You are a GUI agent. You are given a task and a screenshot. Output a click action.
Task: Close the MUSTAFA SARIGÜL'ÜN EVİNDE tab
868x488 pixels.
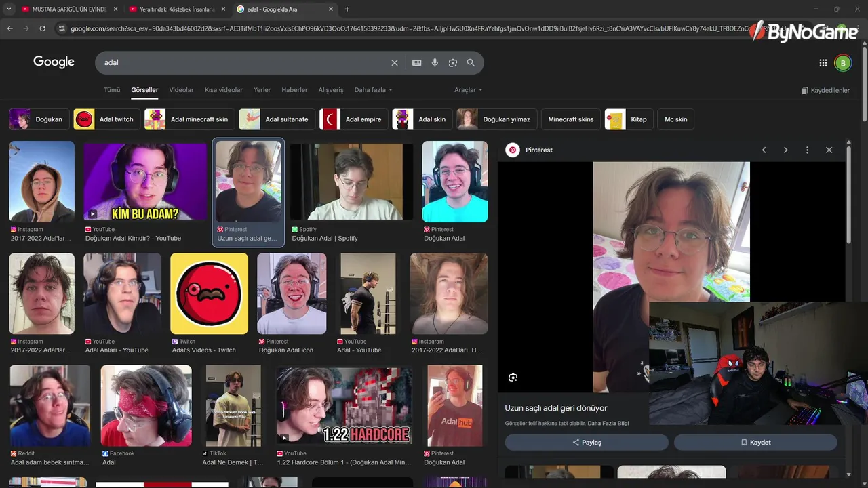pos(115,9)
